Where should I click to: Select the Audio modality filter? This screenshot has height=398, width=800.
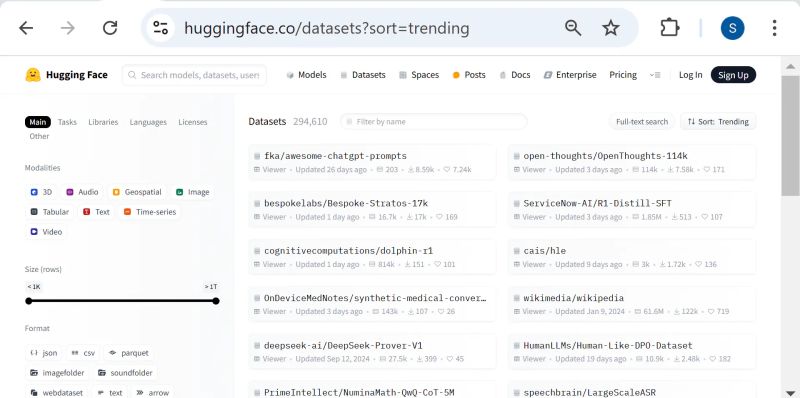click(82, 192)
